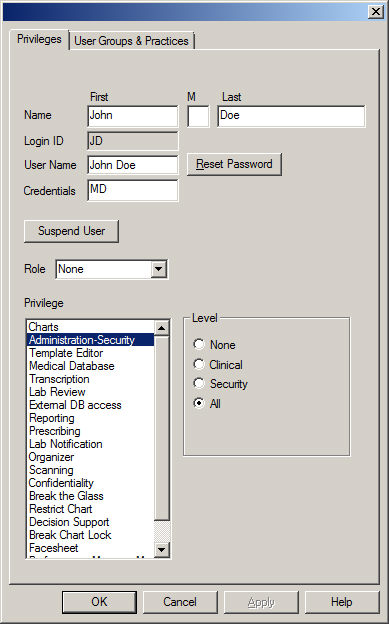
Task: Select Lab Review in the privilege list
Action: tap(90, 392)
